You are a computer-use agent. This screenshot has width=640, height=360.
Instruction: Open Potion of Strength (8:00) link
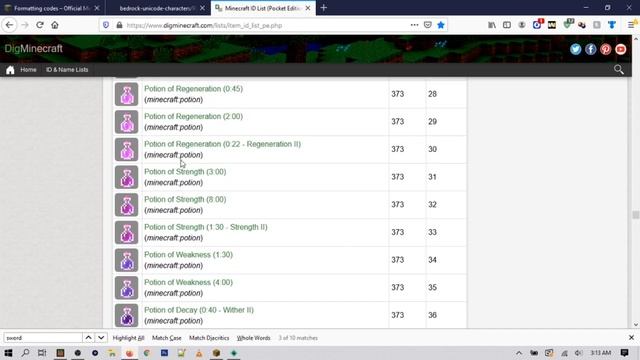pos(185,199)
